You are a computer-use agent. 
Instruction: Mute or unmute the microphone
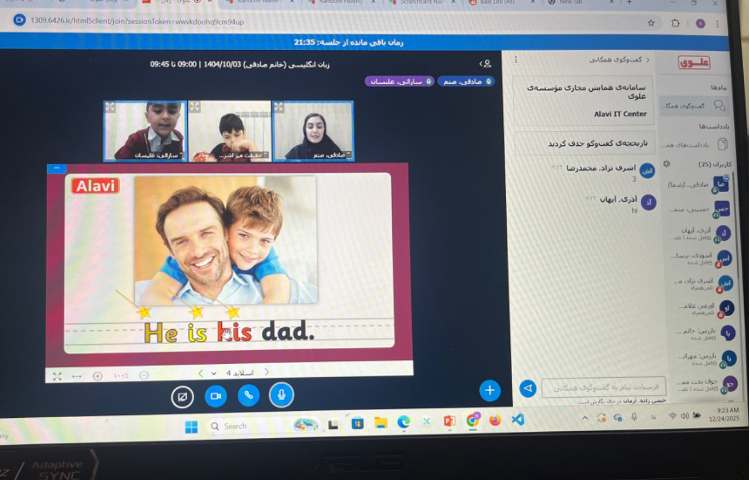click(x=281, y=395)
